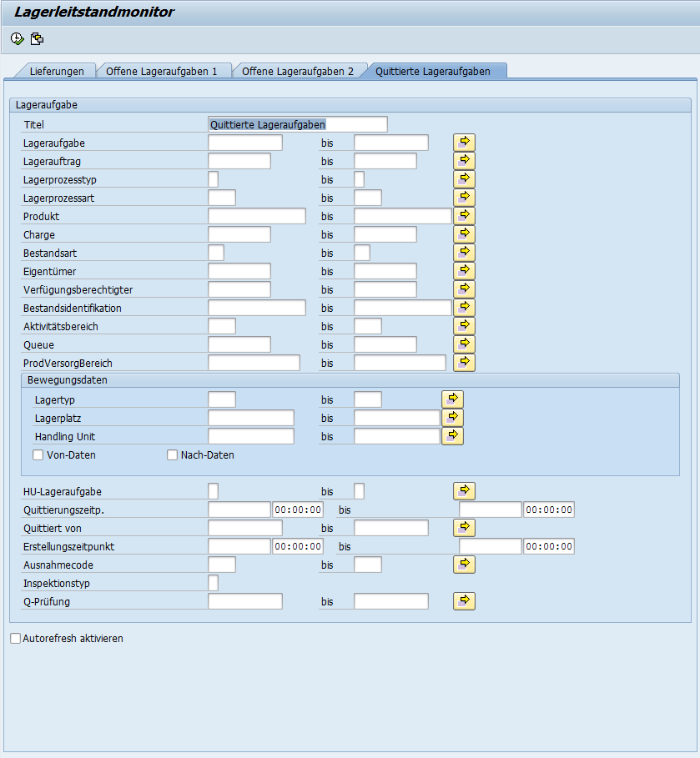Click the variant copy icon in the toolbar
Image resolution: width=700 pixels, height=758 pixels.
click(37, 38)
